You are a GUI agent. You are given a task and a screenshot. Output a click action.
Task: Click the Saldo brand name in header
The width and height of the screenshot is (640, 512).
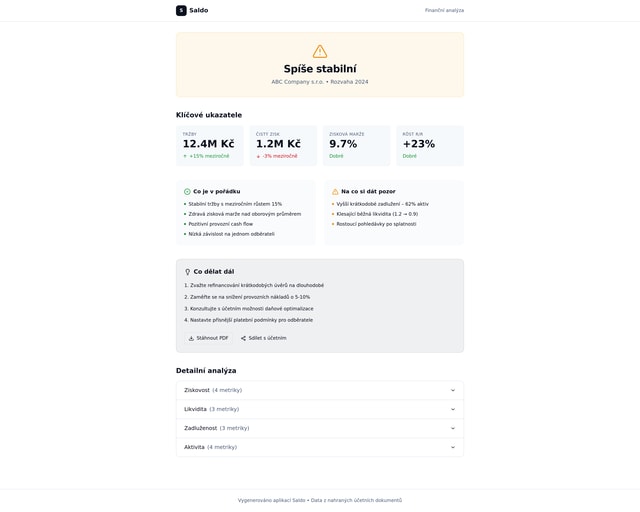pyautogui.click(x=199, y=10)
